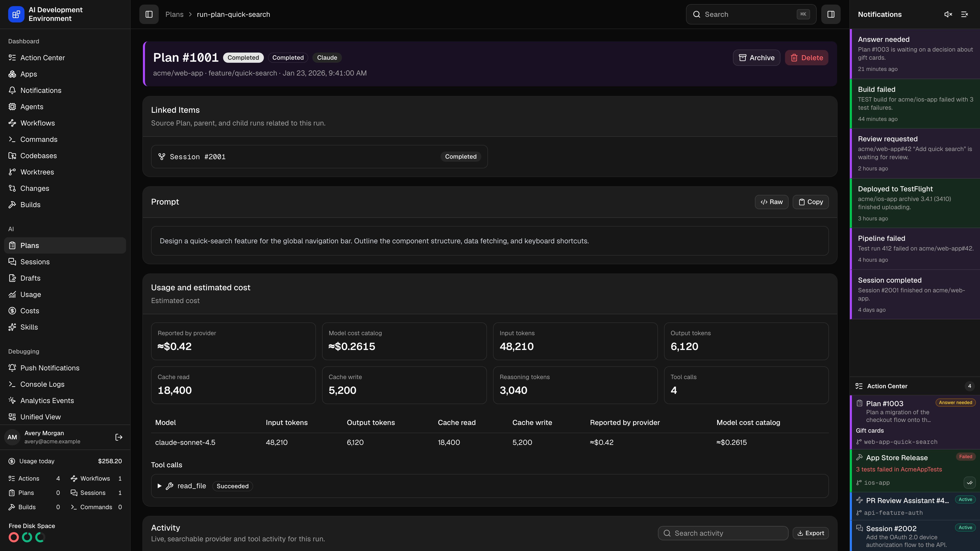Click the Avery Morgan AM avatar
Viewport: 980px width, 551px height.
[12, 437]
